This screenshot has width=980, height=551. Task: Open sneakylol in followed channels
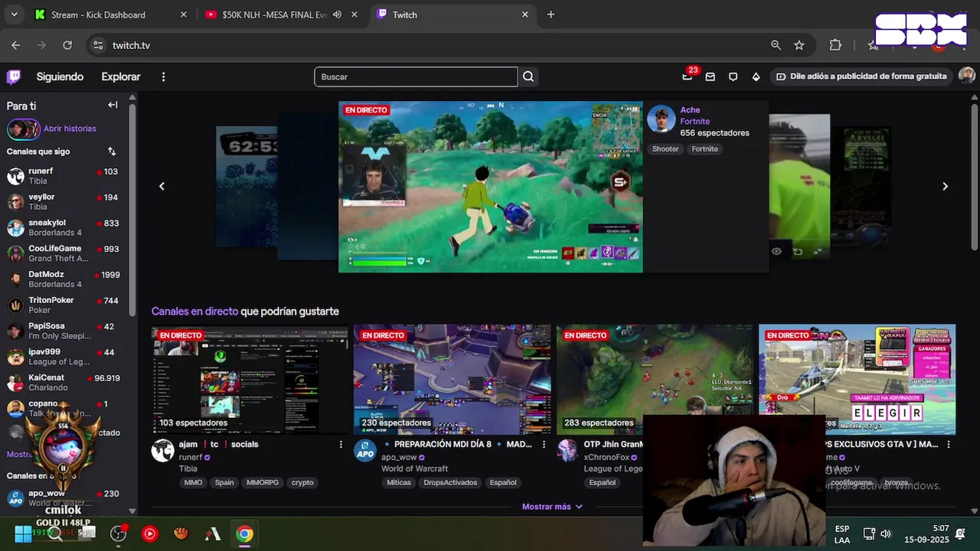[63, 227]
